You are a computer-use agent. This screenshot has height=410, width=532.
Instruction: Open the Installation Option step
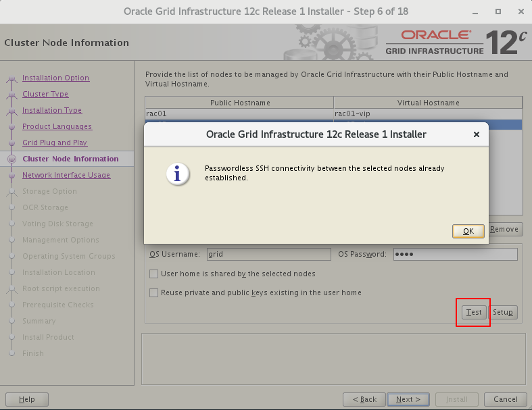tap(55, 78)
